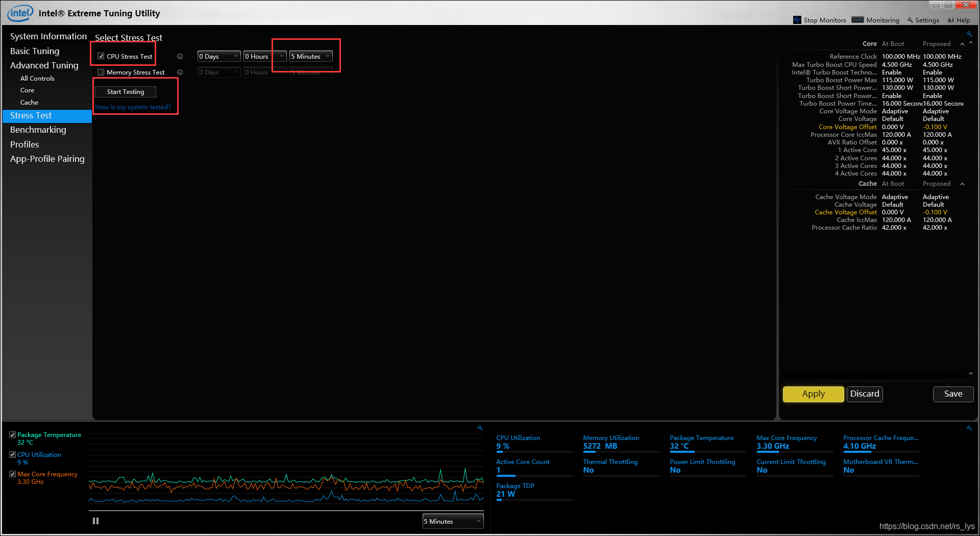980x536 pixels.
Task: Click the Intel logo in the title bar
Action: pos(20,13)
